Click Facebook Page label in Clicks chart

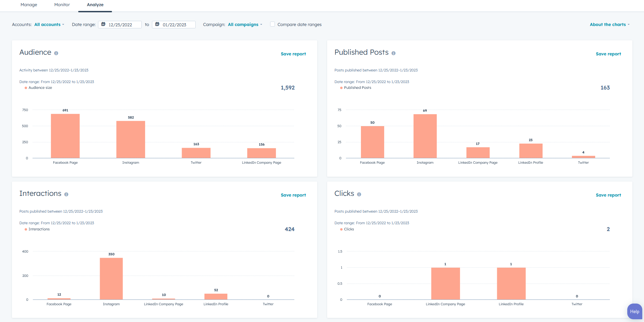380,304
